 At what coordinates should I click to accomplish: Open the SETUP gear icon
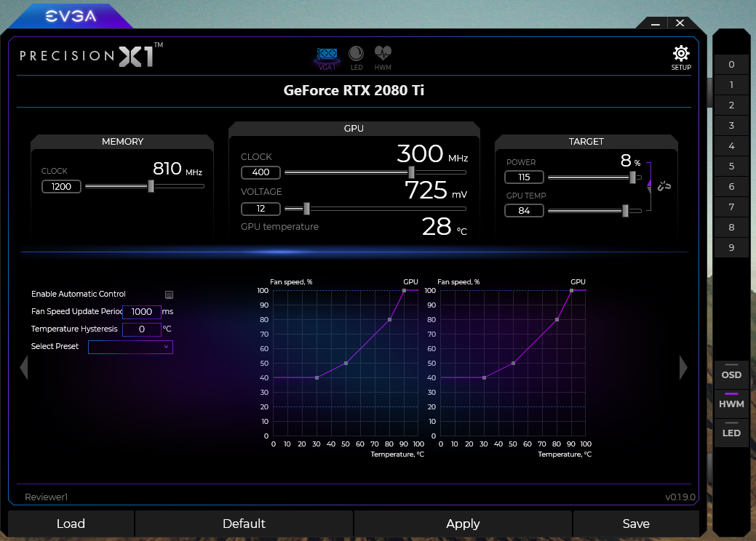point(680,53)
